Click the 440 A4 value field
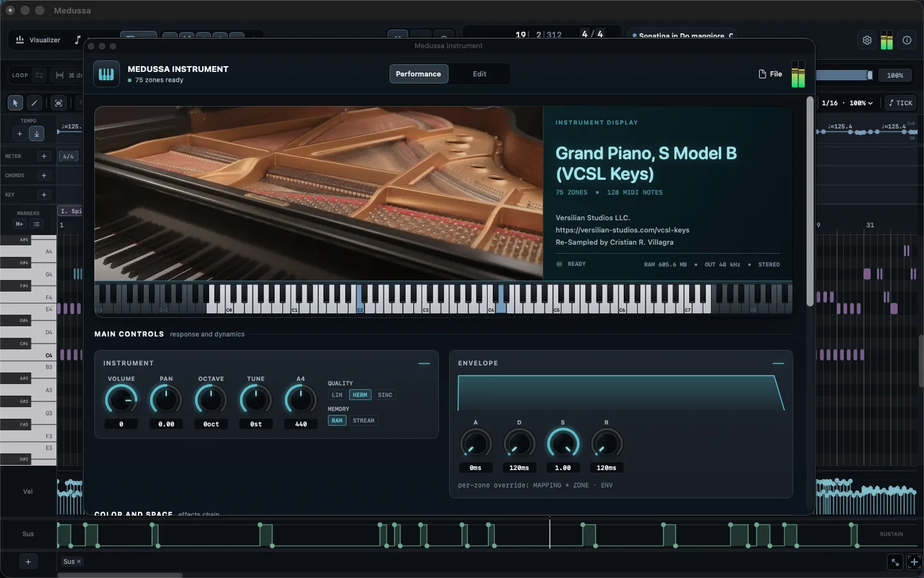This screenshot has width=924, height=578. tap(301, 425)
